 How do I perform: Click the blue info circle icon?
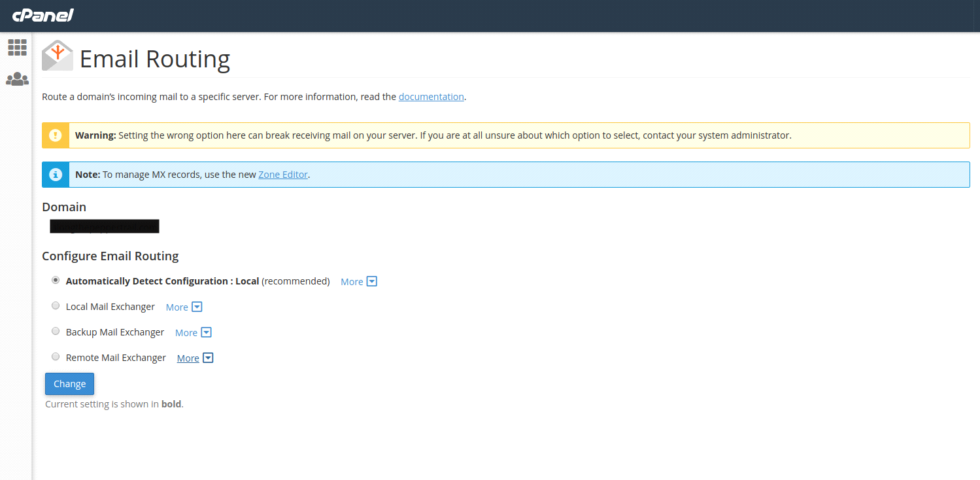[x=55, y=174]
